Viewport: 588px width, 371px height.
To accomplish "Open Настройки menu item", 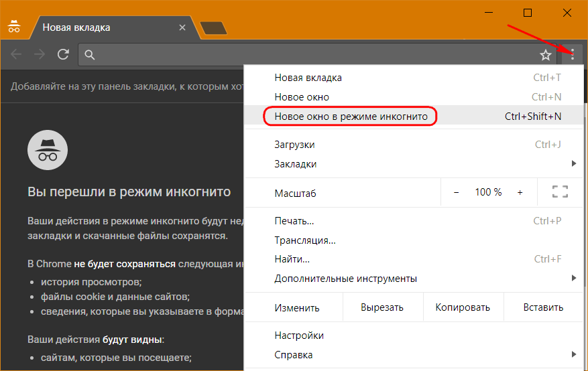I will (x=299, y=335).
